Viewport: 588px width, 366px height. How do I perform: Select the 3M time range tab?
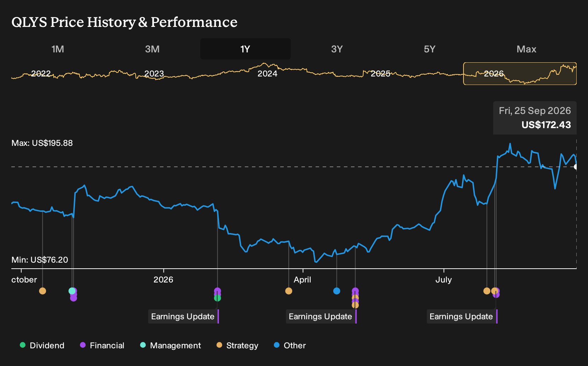coord(152,49)
